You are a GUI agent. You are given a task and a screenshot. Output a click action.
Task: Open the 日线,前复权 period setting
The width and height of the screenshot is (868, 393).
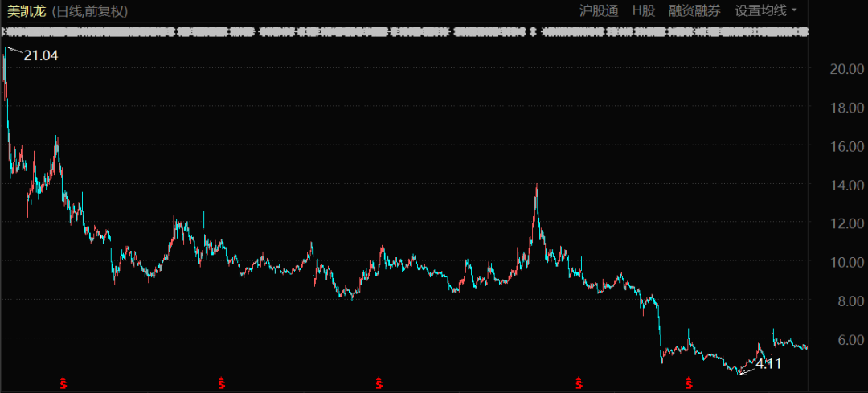coord(90,11)
